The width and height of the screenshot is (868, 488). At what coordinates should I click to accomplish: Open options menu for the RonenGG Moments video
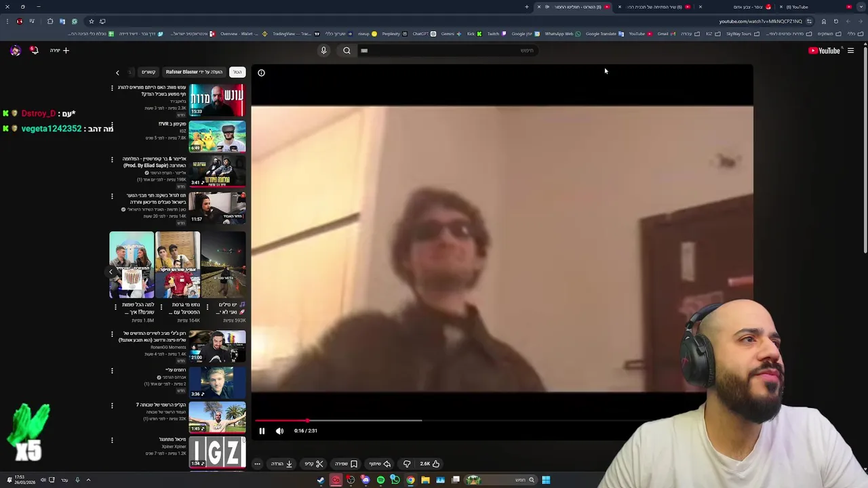coord(113,333)
